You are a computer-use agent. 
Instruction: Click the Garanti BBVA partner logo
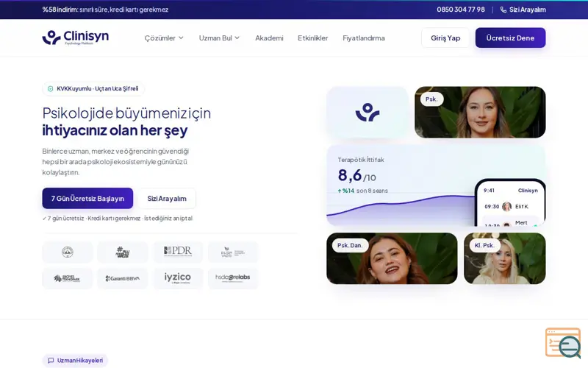coord(123,278)
